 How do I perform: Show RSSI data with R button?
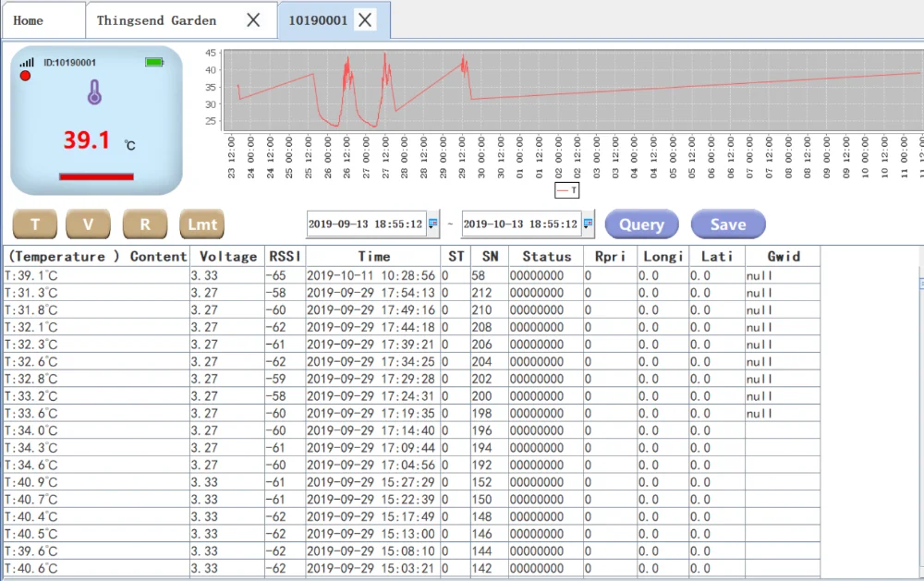click(145, 224)
